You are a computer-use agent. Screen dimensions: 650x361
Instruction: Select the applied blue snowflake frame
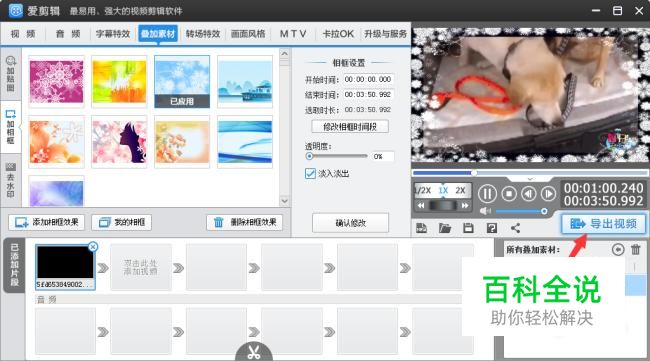(x=182, y=82)
